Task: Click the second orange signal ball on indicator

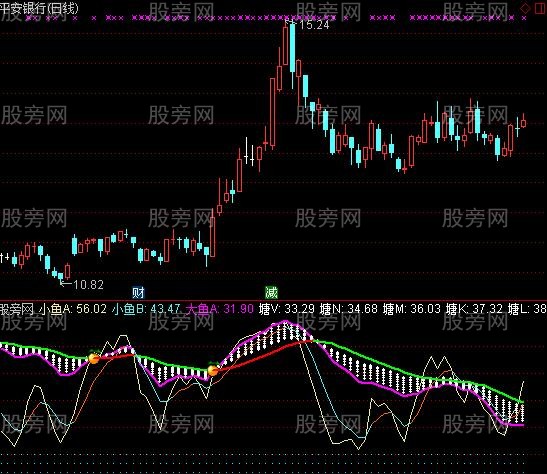Action: tap(213, 370)
